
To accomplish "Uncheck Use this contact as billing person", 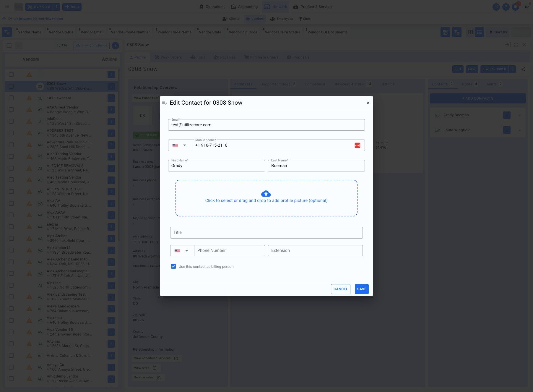I will (173, 267).
